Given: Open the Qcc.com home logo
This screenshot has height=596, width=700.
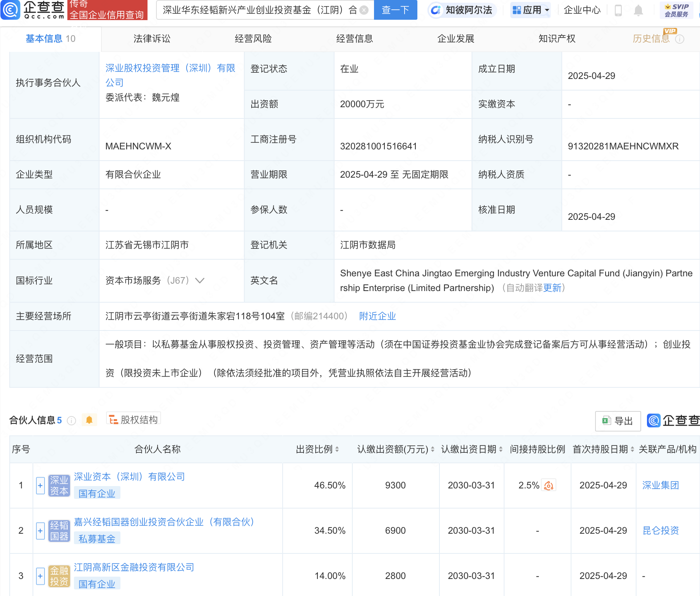Looking at the screenshot, I should 33,10.
